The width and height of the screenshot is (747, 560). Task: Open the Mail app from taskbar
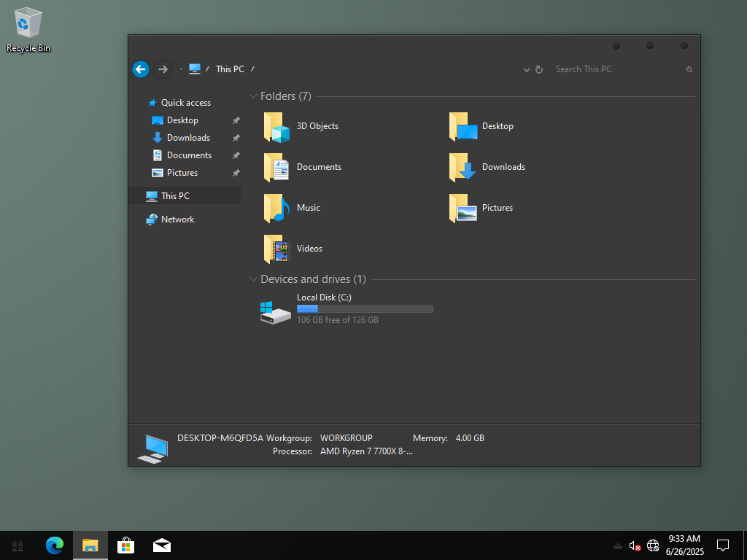pyautogui.click(x=162, y=545)
